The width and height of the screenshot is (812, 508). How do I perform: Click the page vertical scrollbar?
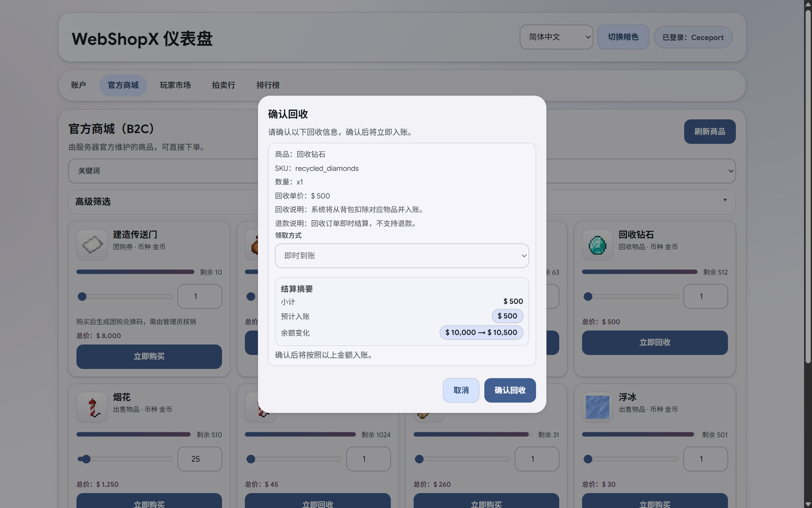[808, 187]
